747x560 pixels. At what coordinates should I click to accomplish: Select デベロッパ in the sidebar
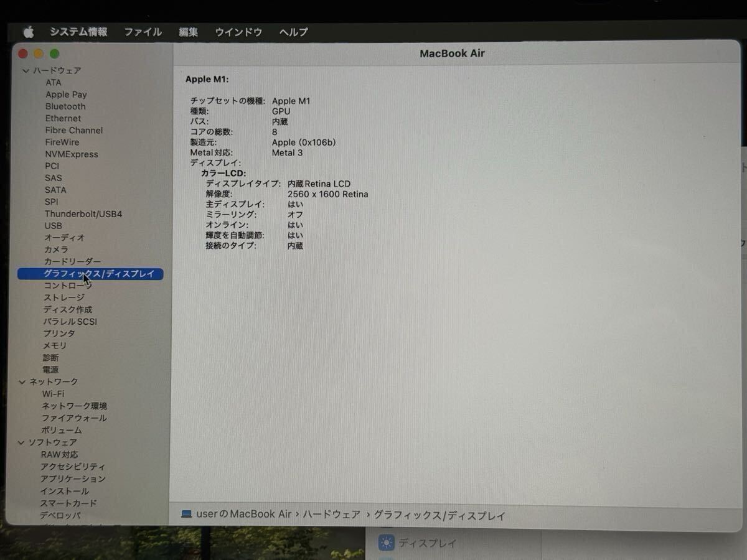click(60, 515)
